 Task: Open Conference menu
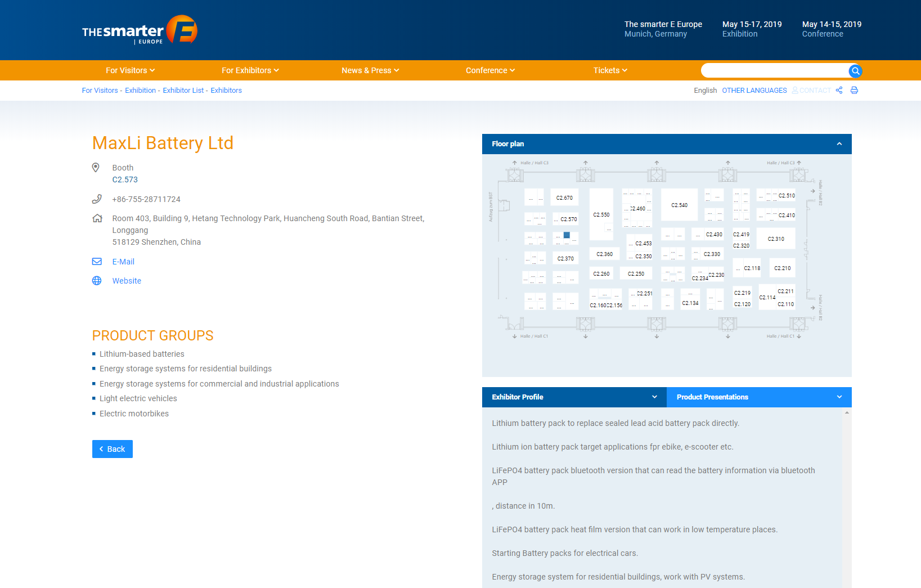click(490, 70)
